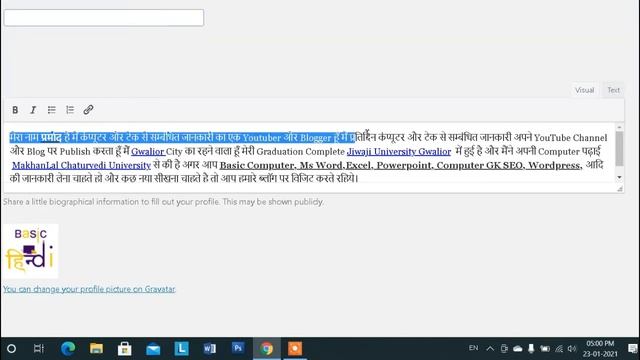Click the Basic Hindi profile picture thumbnail
Viewport: 640px width, 360px height.
coord(31,251)
